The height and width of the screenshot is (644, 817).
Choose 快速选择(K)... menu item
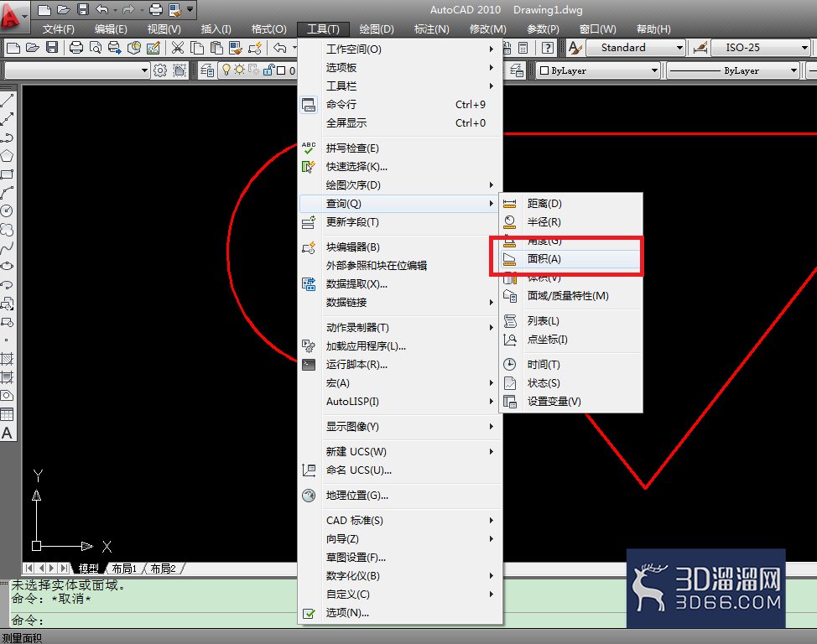(x=400, y=167)
